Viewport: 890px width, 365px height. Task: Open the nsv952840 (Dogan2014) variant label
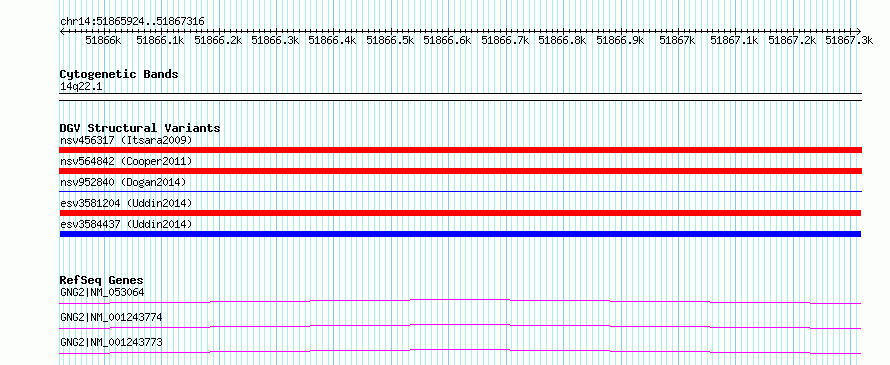click(x=123, y=182)
